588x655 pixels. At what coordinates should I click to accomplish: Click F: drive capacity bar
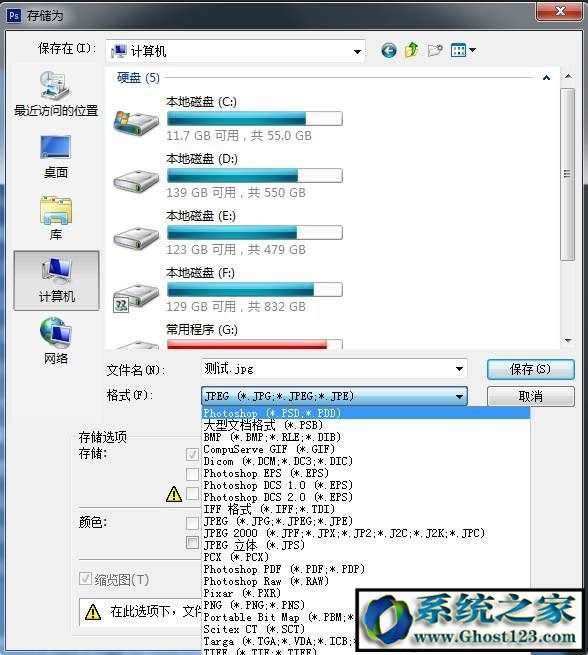[x=255, y=289]
